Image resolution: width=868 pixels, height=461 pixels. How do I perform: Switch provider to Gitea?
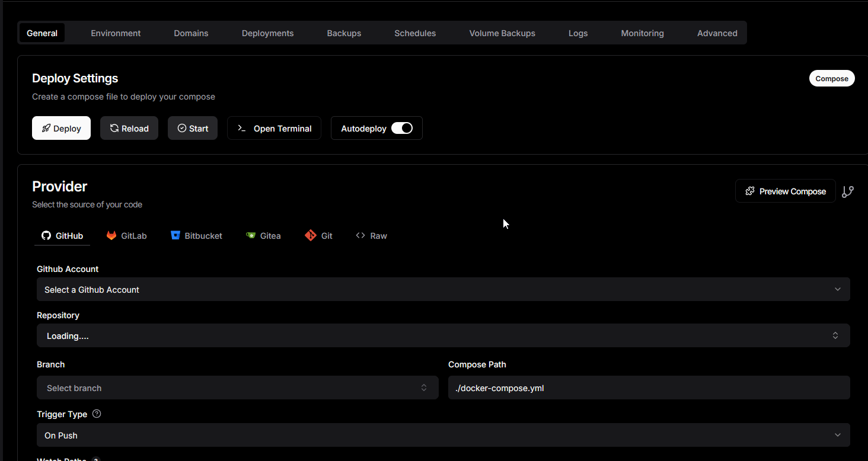(263, 236)
